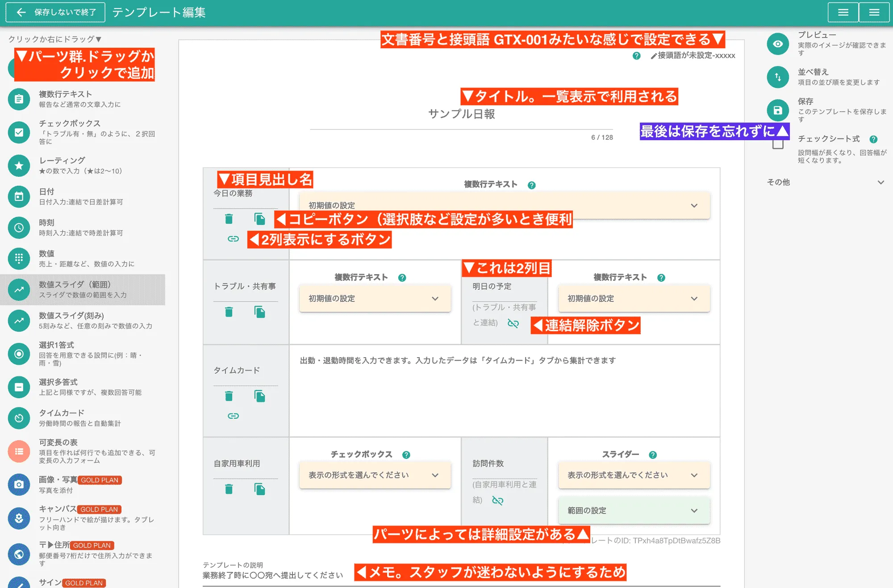
Task: Click the Save floppy disk icon
Action: (778, 110)
